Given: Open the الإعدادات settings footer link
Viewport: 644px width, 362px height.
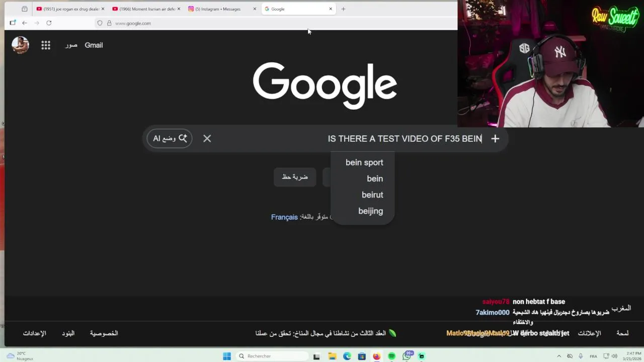Looking at the screenshot, I should tap(34, 333).
